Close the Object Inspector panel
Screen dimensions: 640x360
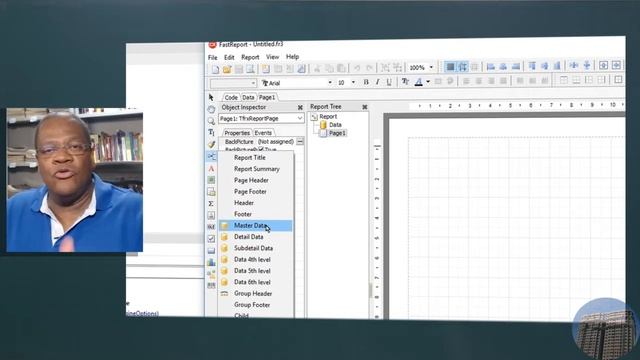[x=300, y=107]
